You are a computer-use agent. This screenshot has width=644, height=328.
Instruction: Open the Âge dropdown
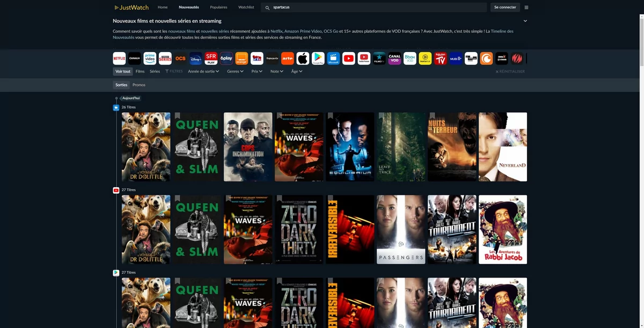(x=297, y=71)
